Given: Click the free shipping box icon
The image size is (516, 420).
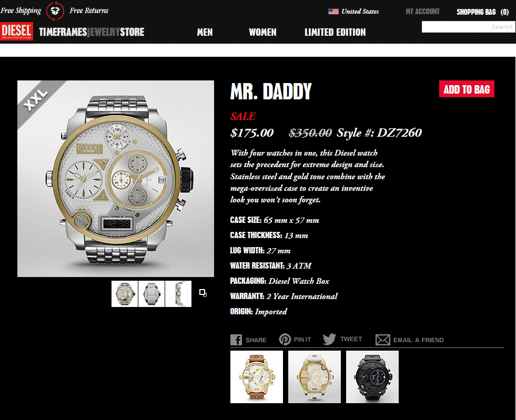Looking at the screenshot, I should point(55,11).
